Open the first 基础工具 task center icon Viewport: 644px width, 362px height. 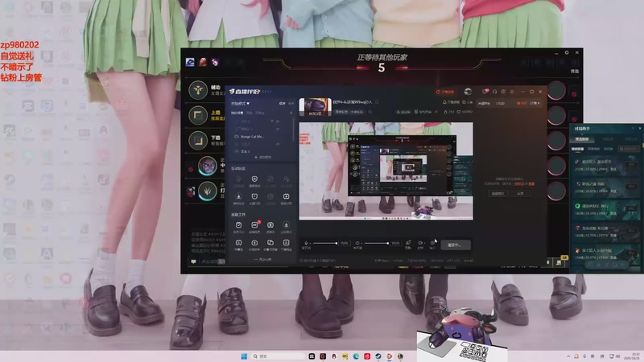238,227
